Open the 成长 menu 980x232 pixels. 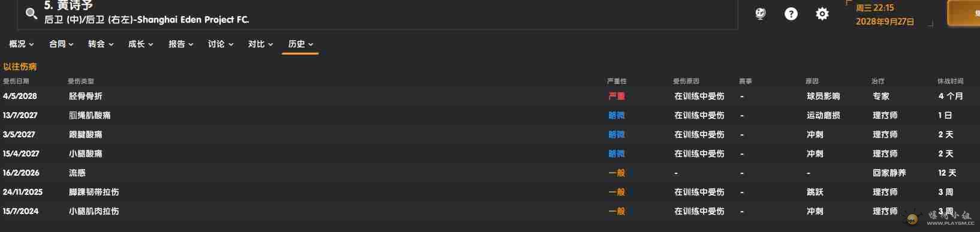point(141,44)
